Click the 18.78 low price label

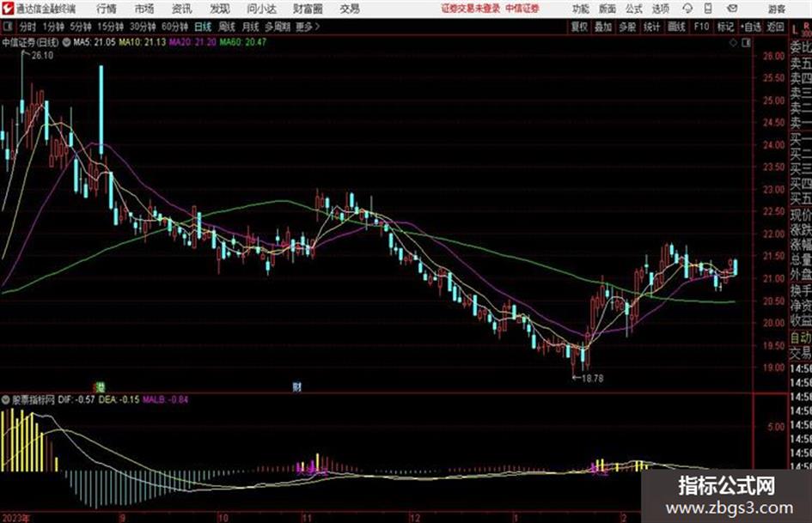pos(592,379)
